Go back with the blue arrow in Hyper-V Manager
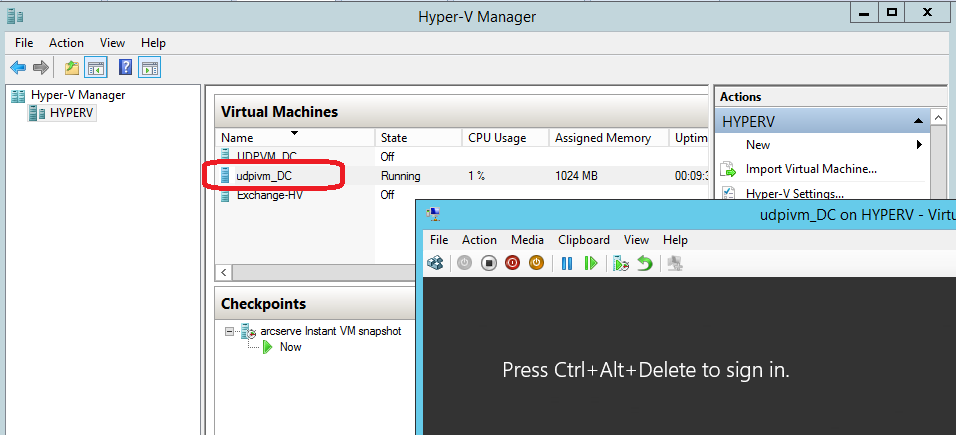Viewport: 956px width, 435px height. pos(18,68)
